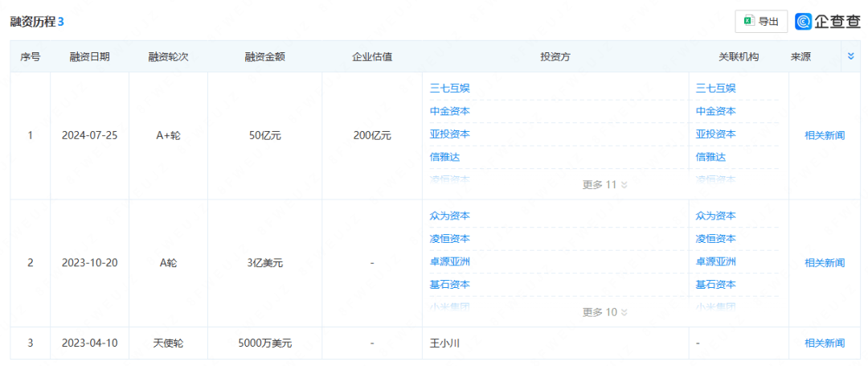Open 凌恒资本 in A轮 投资方 column
868x366 pixels.
[450, 239]
